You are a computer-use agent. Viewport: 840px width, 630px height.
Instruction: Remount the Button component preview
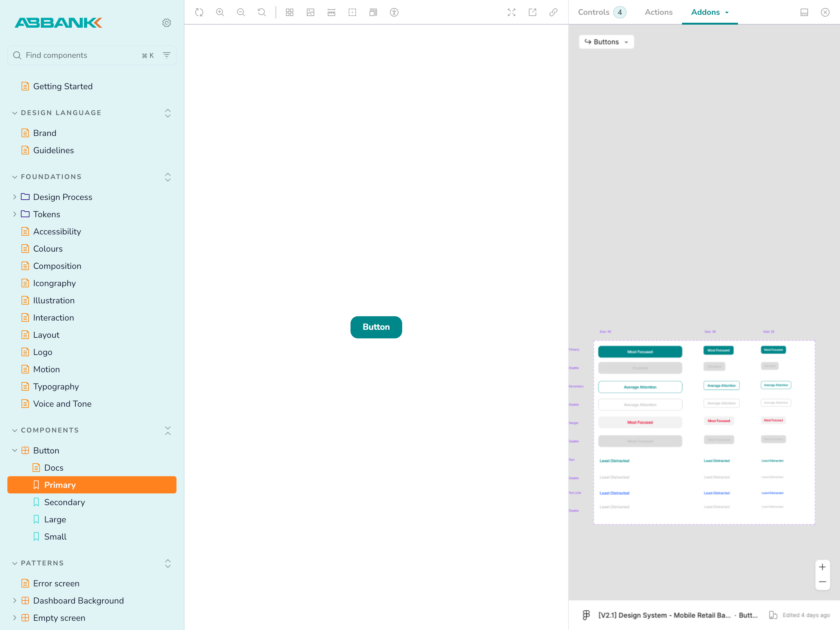[199, 12]
